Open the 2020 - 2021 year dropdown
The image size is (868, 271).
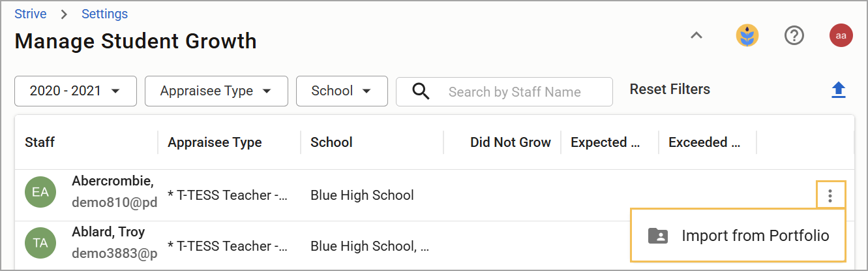click(76, 91)
